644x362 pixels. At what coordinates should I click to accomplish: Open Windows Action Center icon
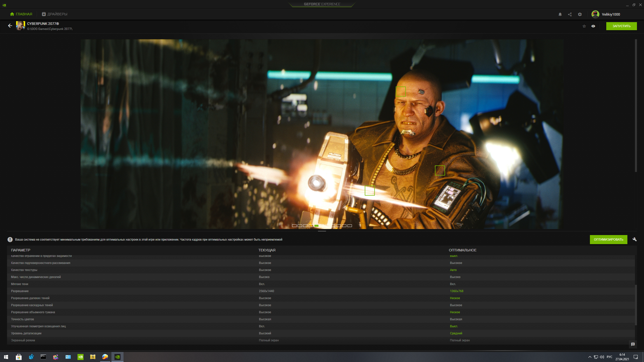(635, 357)
